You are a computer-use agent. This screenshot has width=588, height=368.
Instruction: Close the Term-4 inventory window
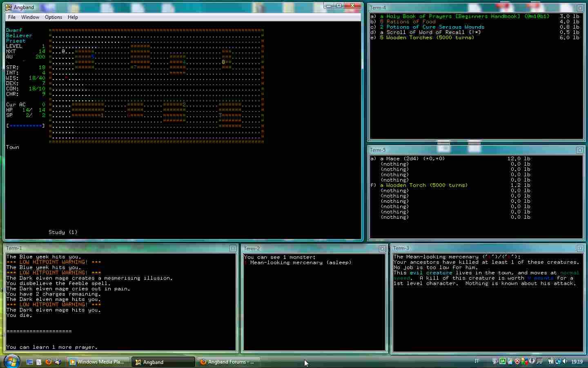[580, 8]
